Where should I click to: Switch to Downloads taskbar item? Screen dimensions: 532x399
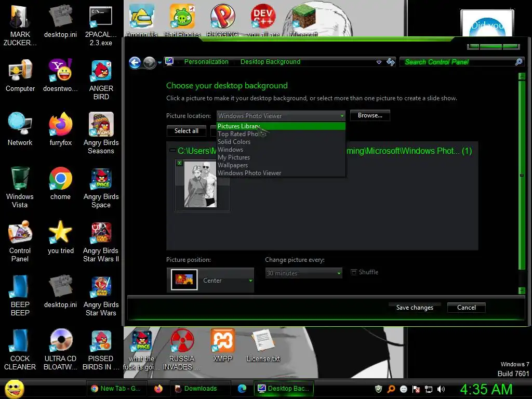coord(200,389)
